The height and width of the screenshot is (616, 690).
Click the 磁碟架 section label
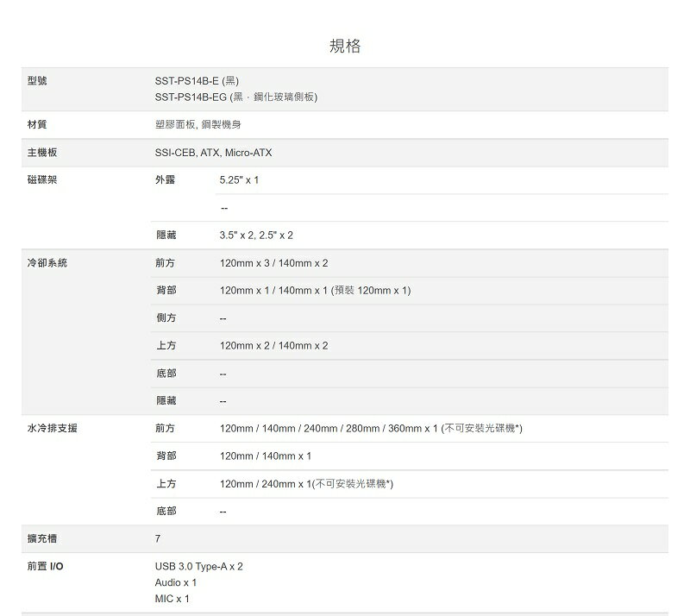point(41,179)
